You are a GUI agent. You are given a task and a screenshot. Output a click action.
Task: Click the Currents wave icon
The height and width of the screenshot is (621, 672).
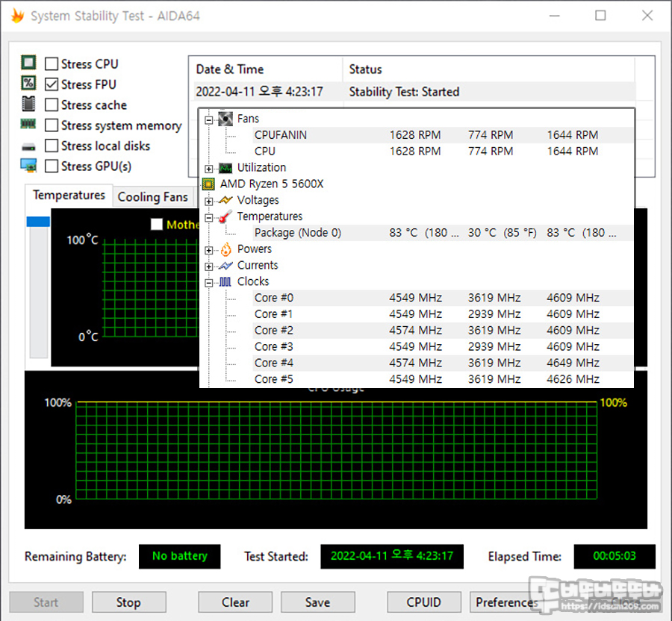click(225, 266)
